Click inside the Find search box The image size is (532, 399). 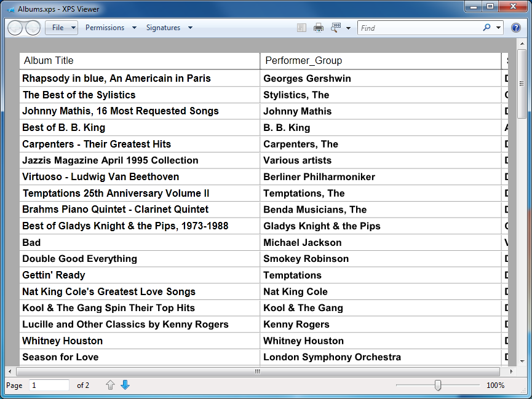[418, 28]
